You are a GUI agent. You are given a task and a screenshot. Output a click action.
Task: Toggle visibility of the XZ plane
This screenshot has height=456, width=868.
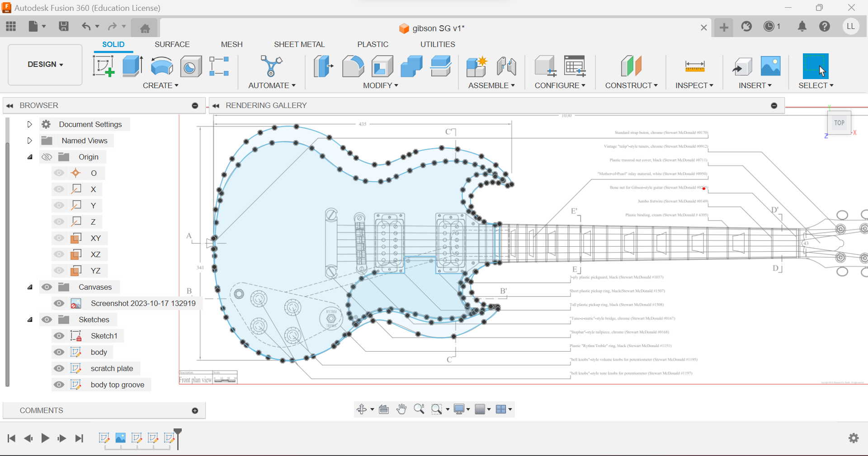[x=59, y=254]
